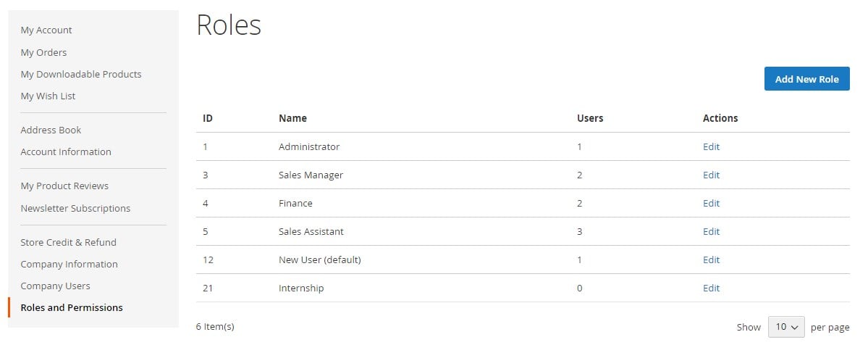
Task: Go to Account Information
Action: tap(66, 151)
